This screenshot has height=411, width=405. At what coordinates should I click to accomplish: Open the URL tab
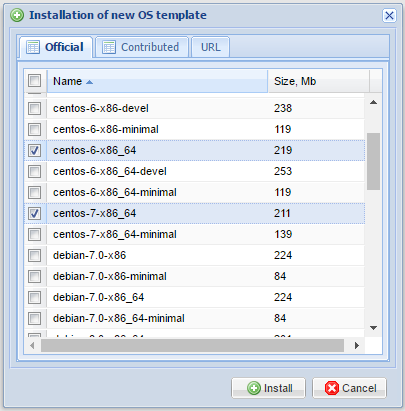[211, 47]
